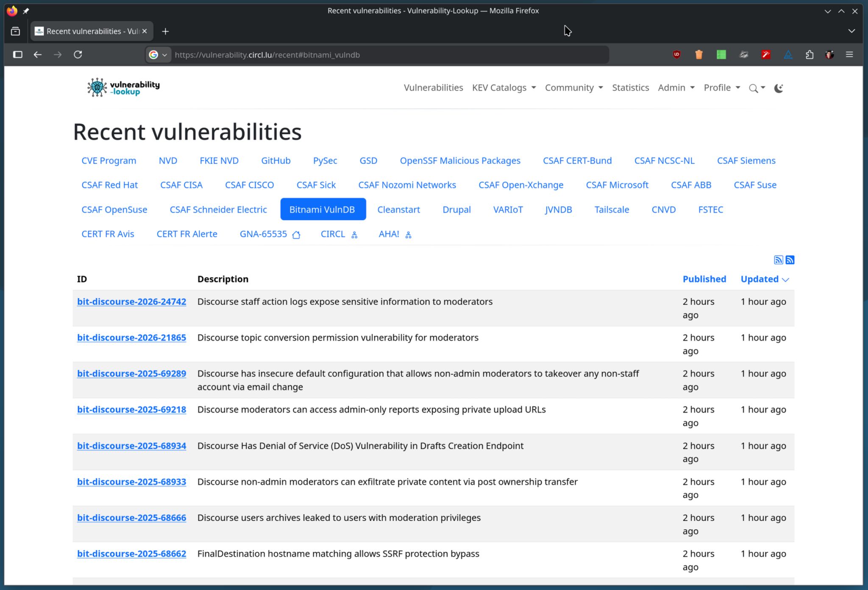The height and width of the screenshot is (590, 868).
Task: Switch to the CSAF Red Hat tab
Action: (x=109, y=185)
